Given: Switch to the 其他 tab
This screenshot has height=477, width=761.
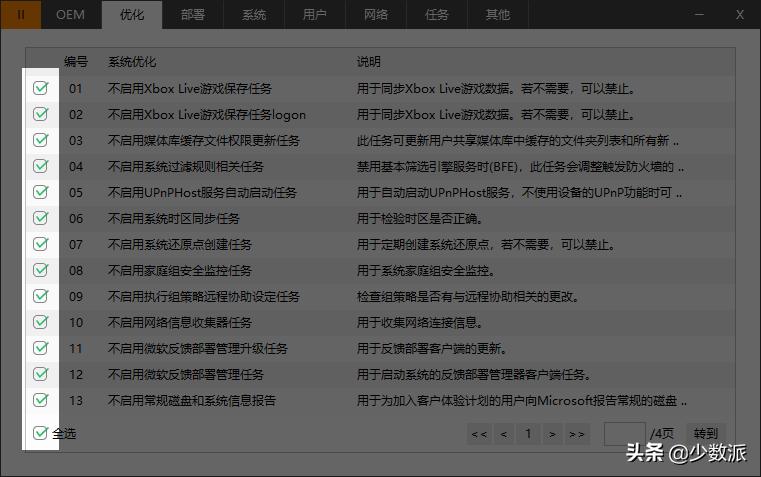Looking at the screenshot, I should [497, 15].
